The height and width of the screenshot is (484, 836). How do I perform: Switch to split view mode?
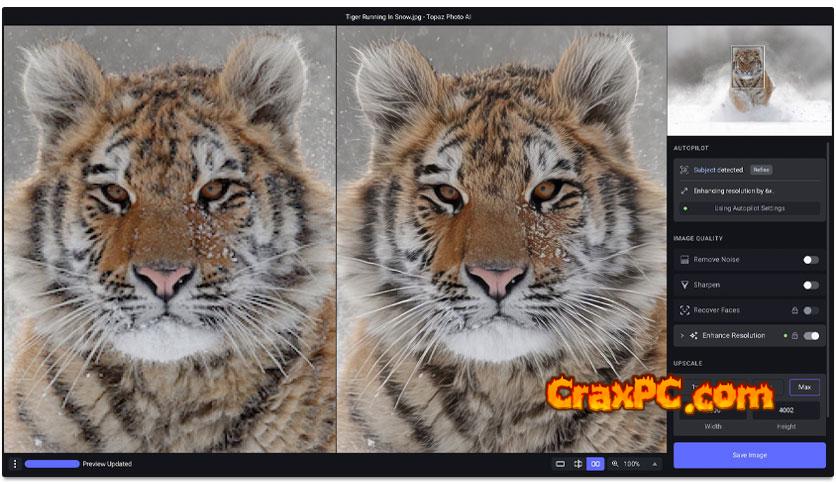click(577, 464)
